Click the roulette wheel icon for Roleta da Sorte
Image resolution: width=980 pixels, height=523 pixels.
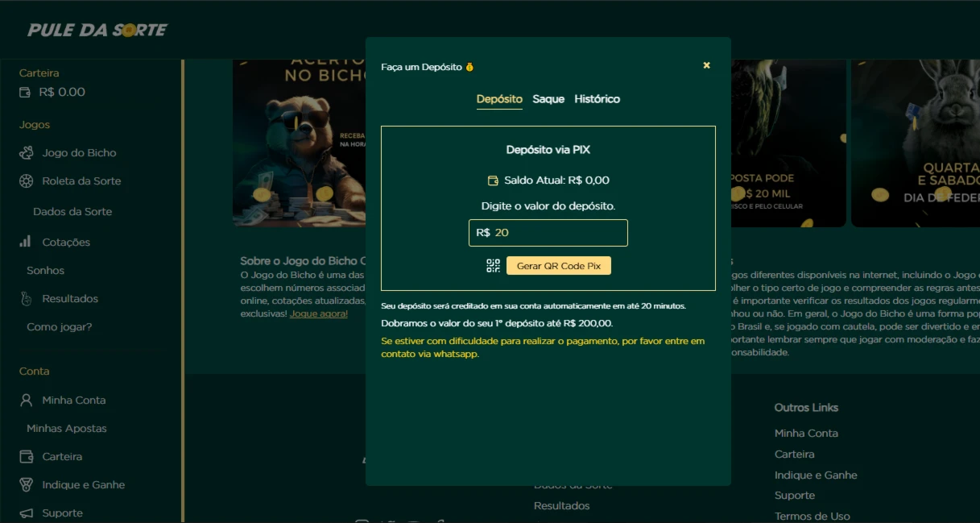(x=27, y=181)
